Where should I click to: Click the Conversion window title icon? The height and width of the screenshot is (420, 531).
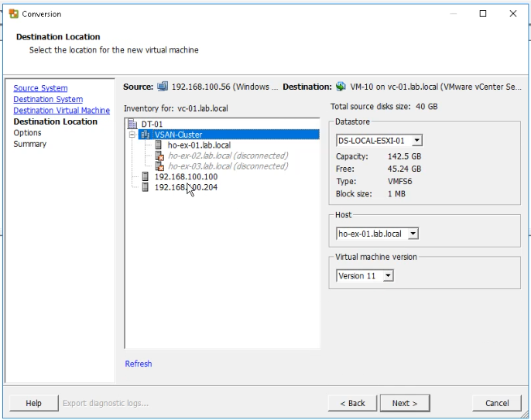pos(14,14)
